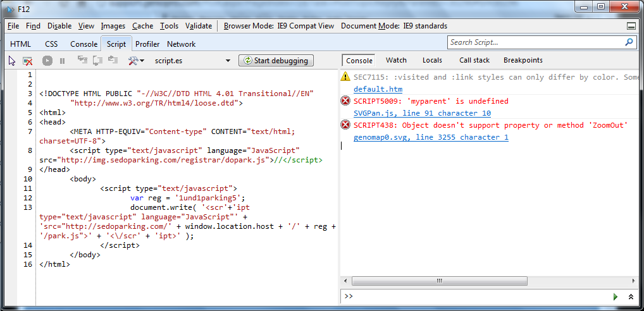Viewport: 644px width, 311px height.
Task: Switch to the CSS tab
Action: click(51, 44)
